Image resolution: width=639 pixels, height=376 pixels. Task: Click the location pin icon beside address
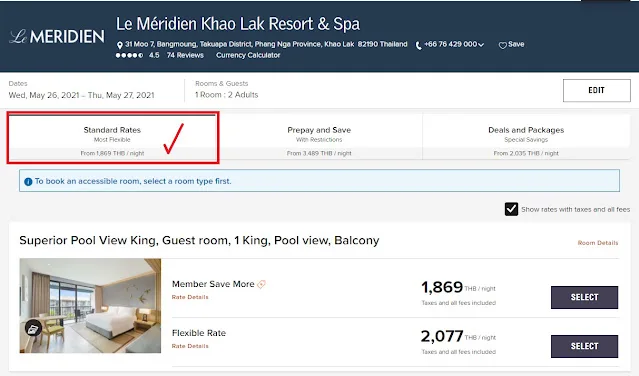(x=120, y=45)
